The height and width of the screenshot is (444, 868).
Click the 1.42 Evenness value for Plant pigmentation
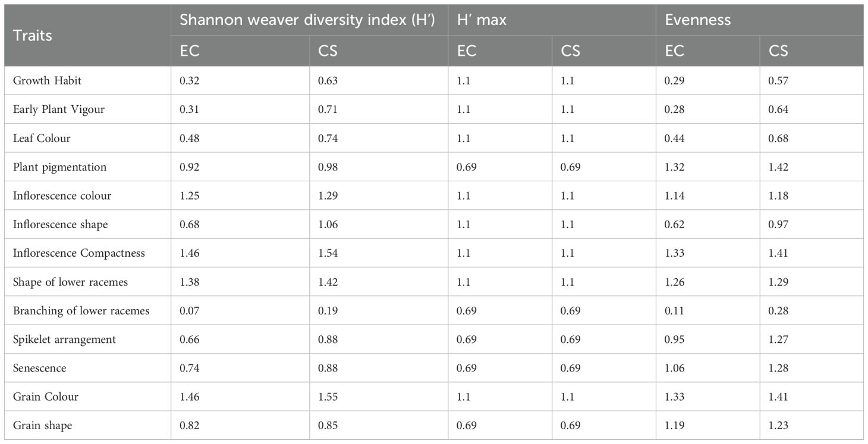[x=779, y=167]
